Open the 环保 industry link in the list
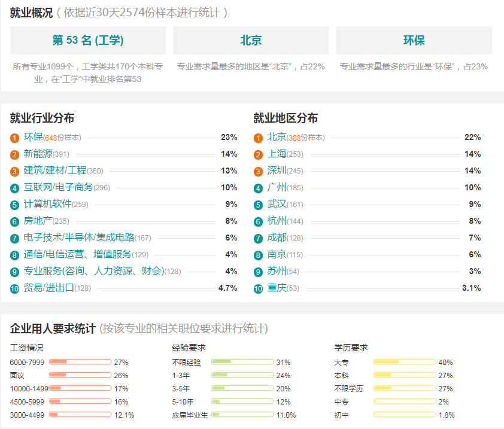This screenshot has height=429, width=504. point(33,137)
